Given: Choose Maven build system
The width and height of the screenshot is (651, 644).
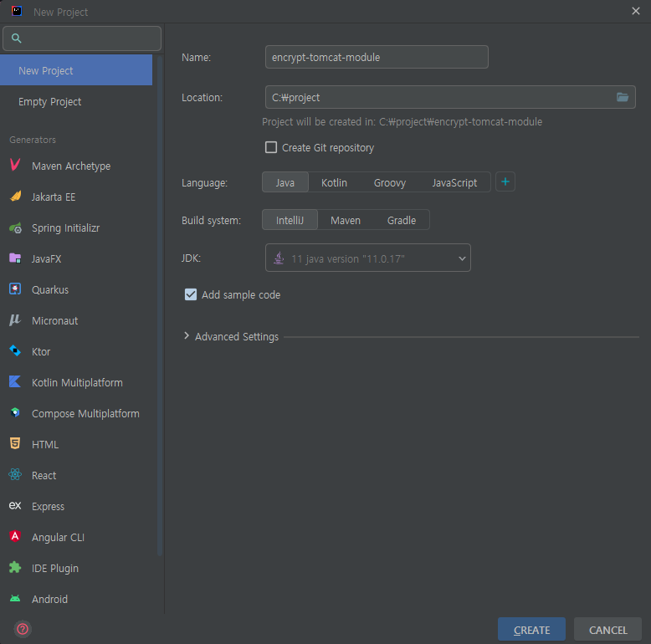Looking at the screenshot, I should [x=346, y=220].
